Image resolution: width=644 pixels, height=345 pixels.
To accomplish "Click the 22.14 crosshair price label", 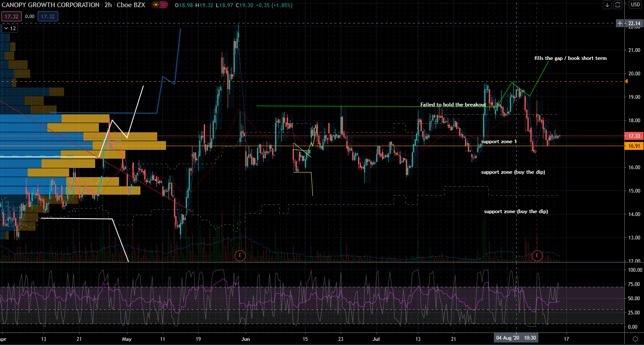I will tap(634, 23).
